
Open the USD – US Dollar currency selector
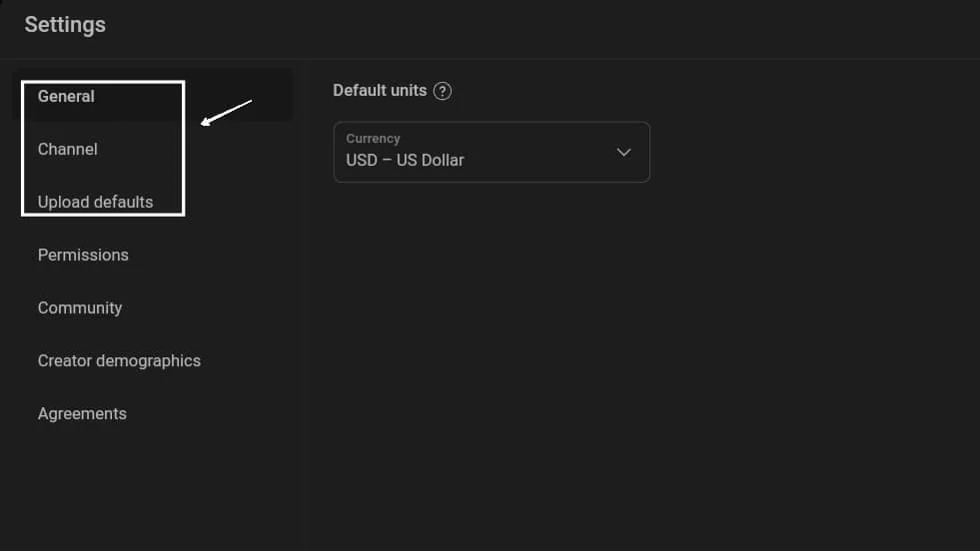click(491, 152)
